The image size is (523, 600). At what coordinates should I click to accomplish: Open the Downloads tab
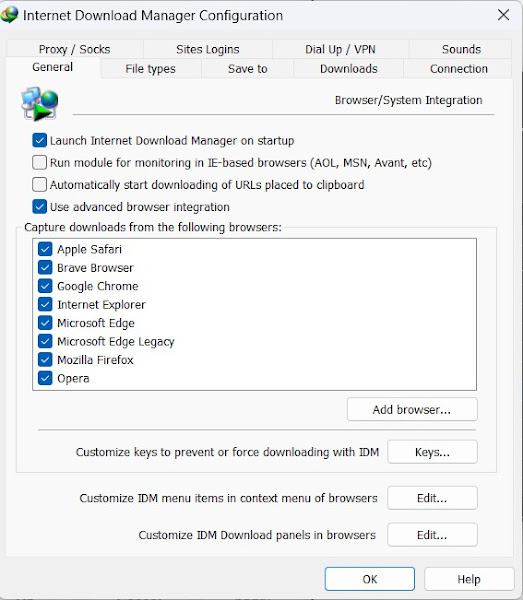coord(349,69)
